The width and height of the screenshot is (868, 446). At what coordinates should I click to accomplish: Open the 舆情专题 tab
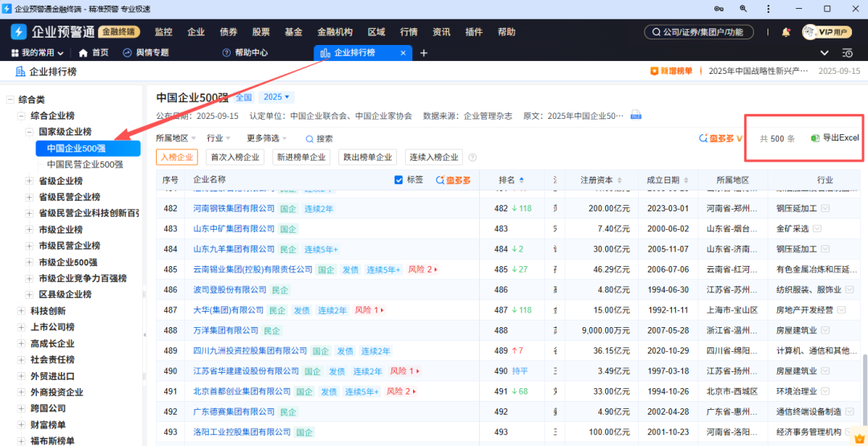click(145, 53)
